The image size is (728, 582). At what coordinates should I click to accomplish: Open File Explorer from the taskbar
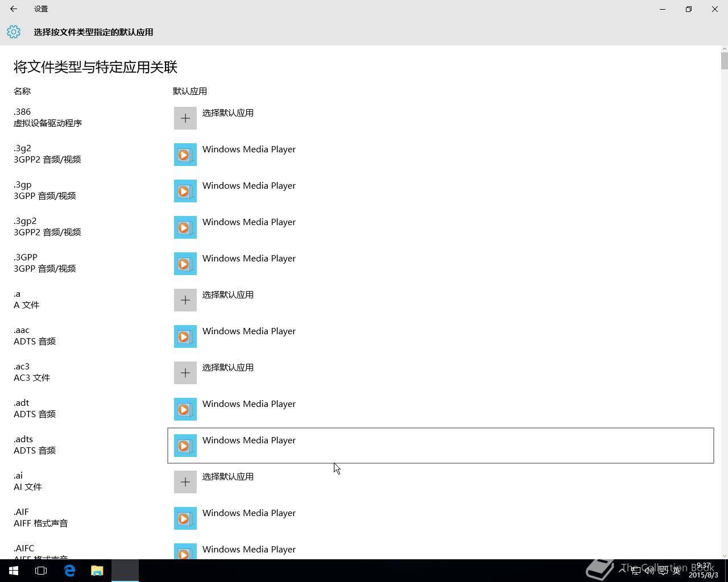click(x=97, y=571)
